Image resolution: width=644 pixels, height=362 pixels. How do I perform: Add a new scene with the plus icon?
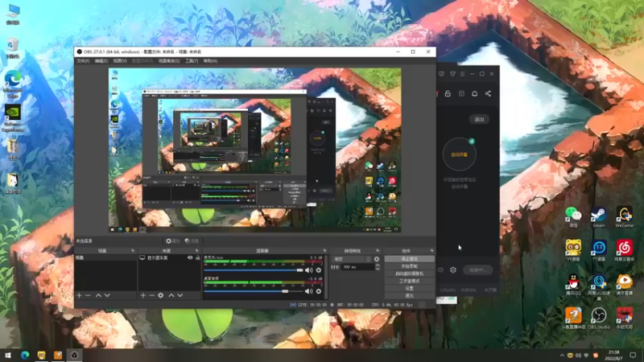[x=79, y=295]
